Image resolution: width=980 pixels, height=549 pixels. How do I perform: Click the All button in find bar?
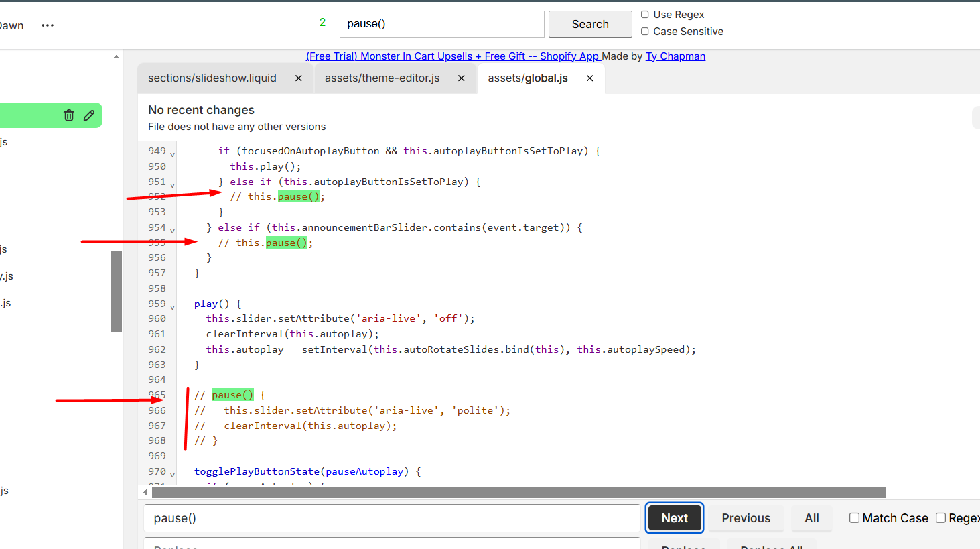(x=812, y=518)
